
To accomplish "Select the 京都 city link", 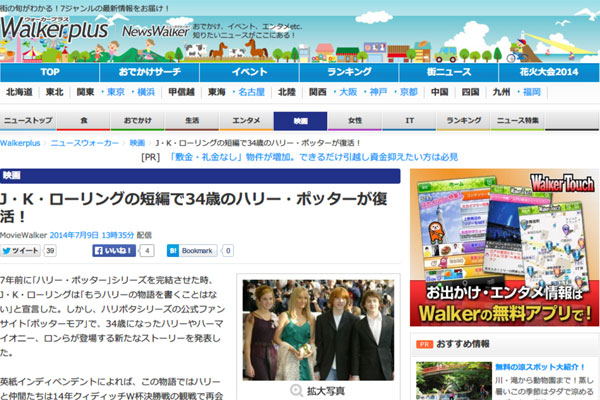I will (x=409, y=92).
